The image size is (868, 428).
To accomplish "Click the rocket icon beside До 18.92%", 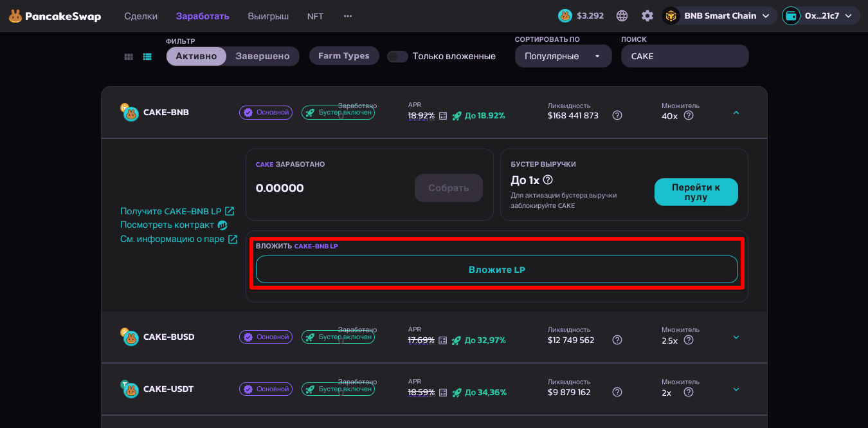I will (457, 116).
